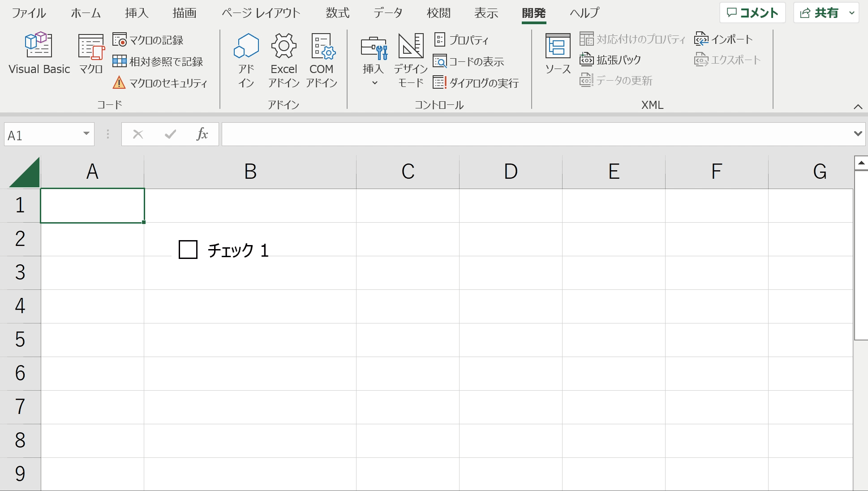Click the vertical scrollbar up arrow
868x491 pixels.
[861, 163]
